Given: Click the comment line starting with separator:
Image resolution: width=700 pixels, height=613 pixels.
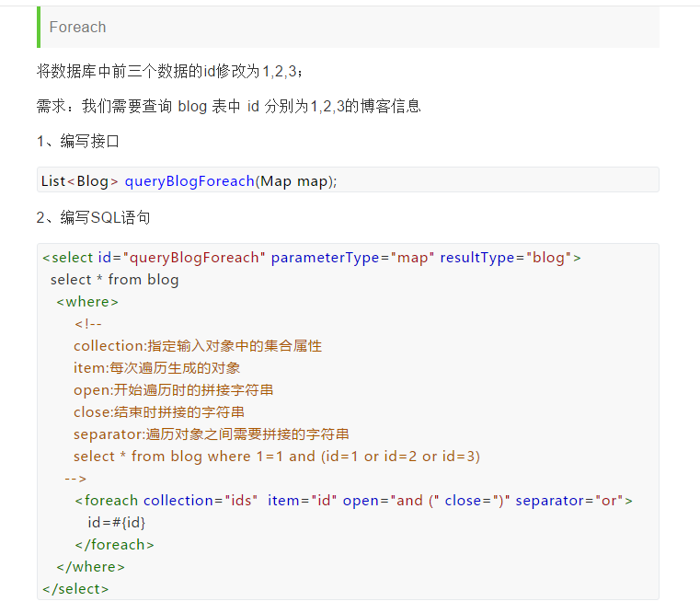Looking at the screenshot, I should click(x=212, y=434).
